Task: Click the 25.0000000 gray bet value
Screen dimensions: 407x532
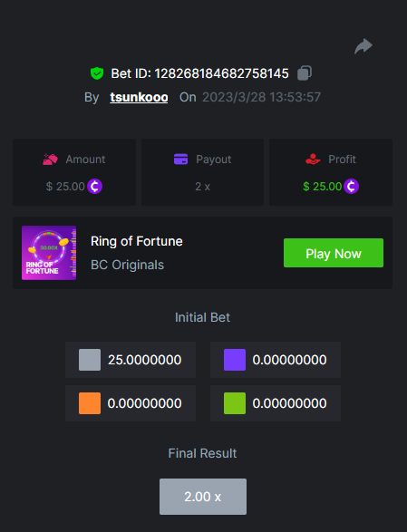Action: pyautogui.click(x=145, y=360)
